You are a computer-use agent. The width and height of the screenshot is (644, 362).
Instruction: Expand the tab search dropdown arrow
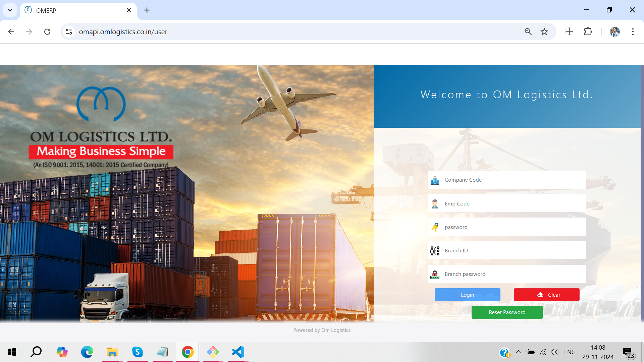pyautogui.click(x=10, y=10)
